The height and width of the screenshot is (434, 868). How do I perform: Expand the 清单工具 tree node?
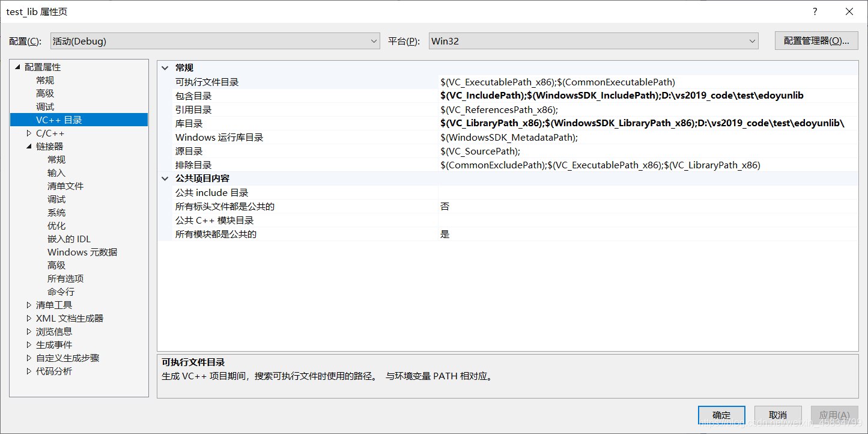pos(29,305)
